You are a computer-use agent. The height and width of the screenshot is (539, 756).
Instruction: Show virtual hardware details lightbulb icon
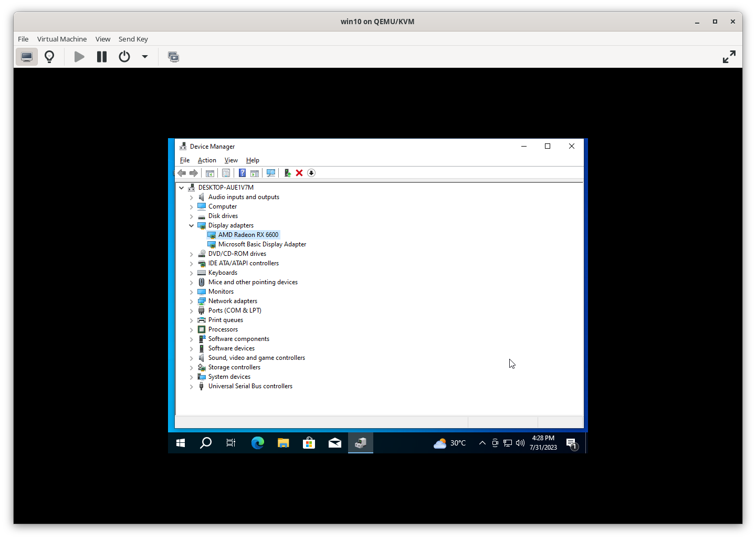(x=49, y=57)
